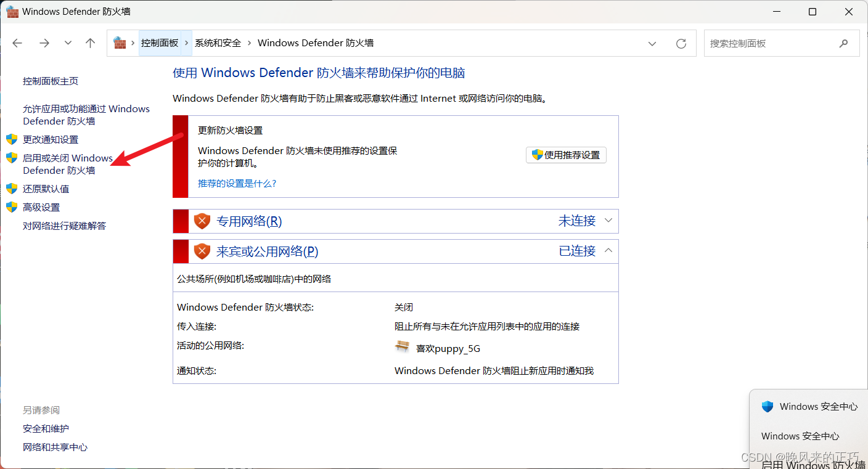Collapse chevron next to 已连接
Screen dimensions: 868x469
coord(608,251)
